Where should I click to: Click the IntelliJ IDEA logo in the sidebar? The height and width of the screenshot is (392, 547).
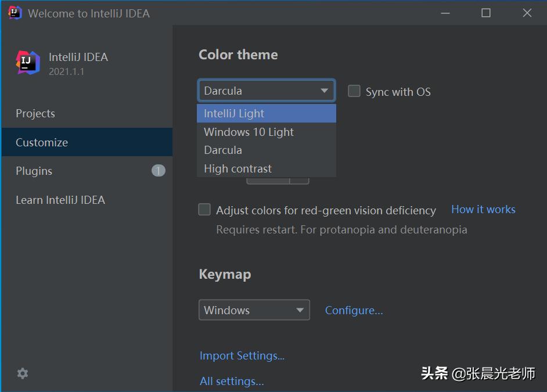pos(28,63)
